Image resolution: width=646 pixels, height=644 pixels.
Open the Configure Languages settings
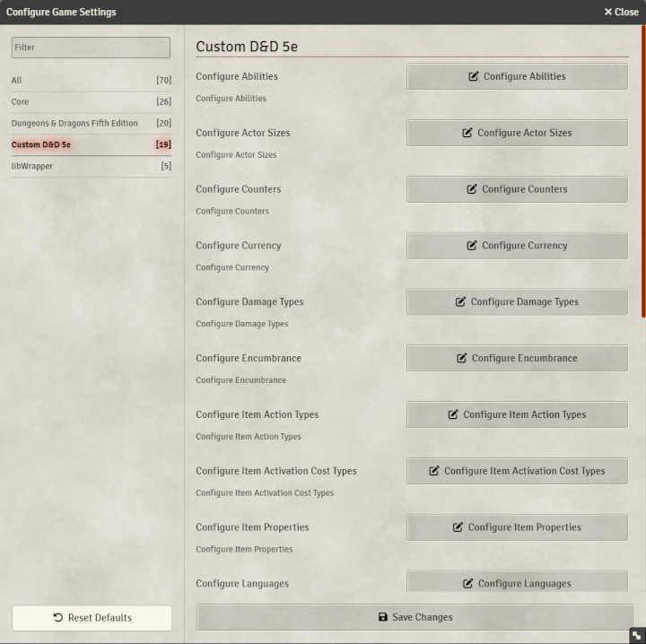coord(517,581)
